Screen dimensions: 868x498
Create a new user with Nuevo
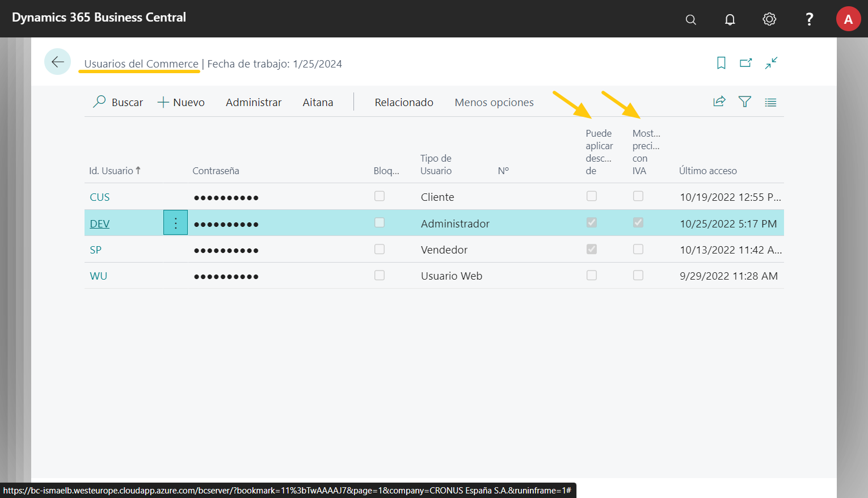[x=181, y=102]
